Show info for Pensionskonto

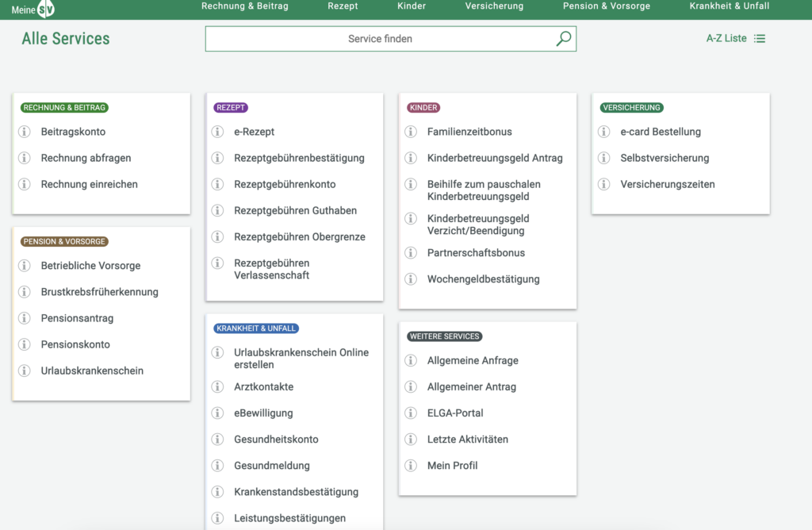click(25, 344)
